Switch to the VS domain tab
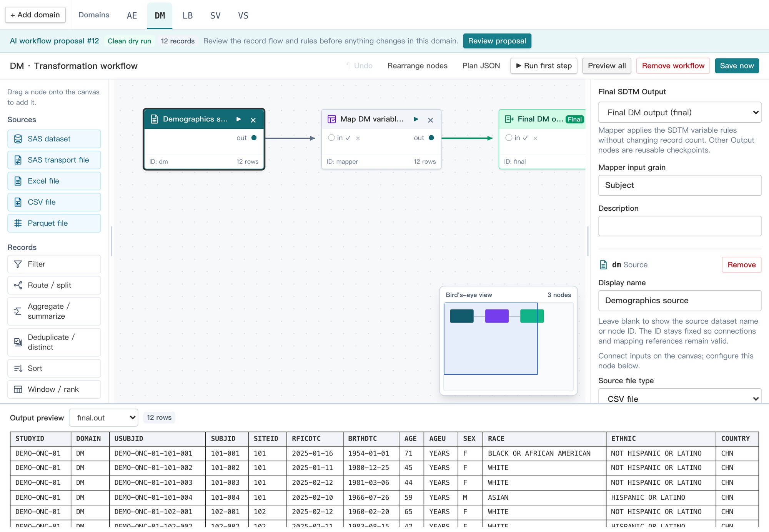The width and height of the screenshot is (769, 532). point(243,16)
